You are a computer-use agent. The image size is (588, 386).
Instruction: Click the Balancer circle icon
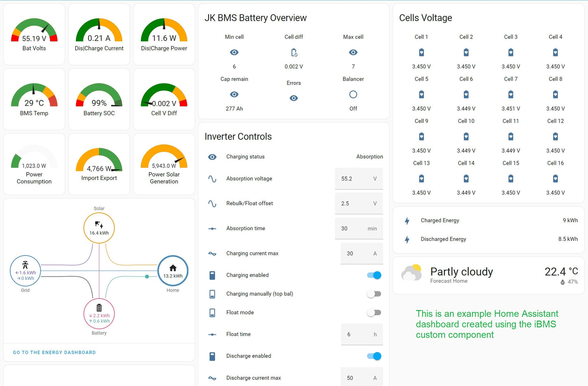[x=353, y=94]
